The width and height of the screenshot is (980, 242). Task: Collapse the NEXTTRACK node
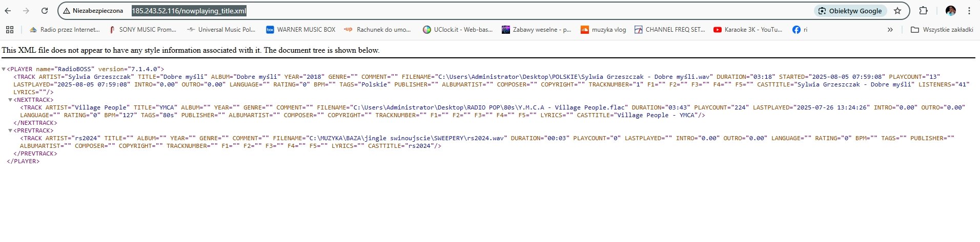[10, 100]
